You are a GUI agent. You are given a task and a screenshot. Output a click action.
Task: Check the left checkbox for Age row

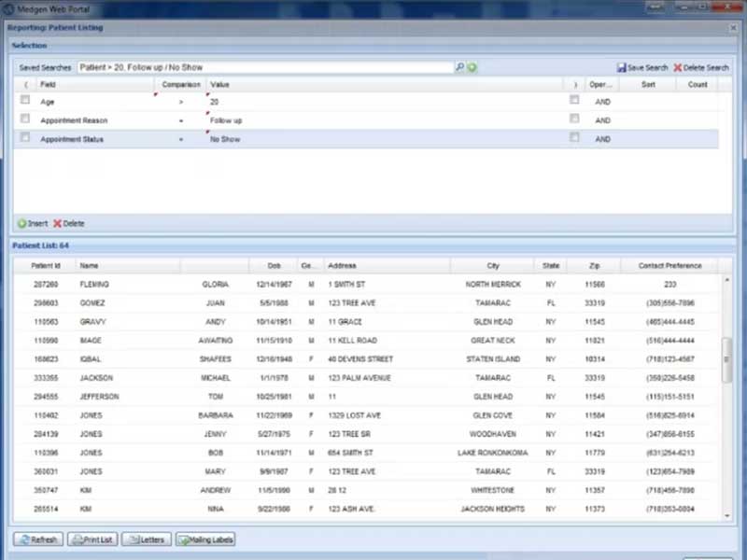tap(25, 101)
